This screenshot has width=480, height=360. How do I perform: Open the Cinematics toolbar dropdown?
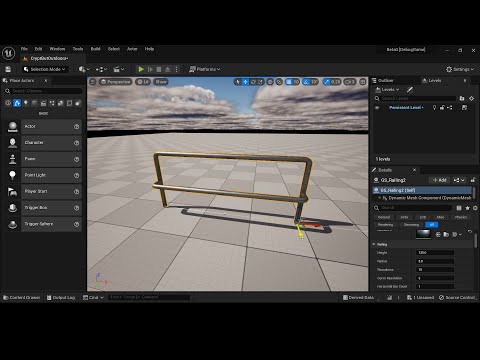118,69
